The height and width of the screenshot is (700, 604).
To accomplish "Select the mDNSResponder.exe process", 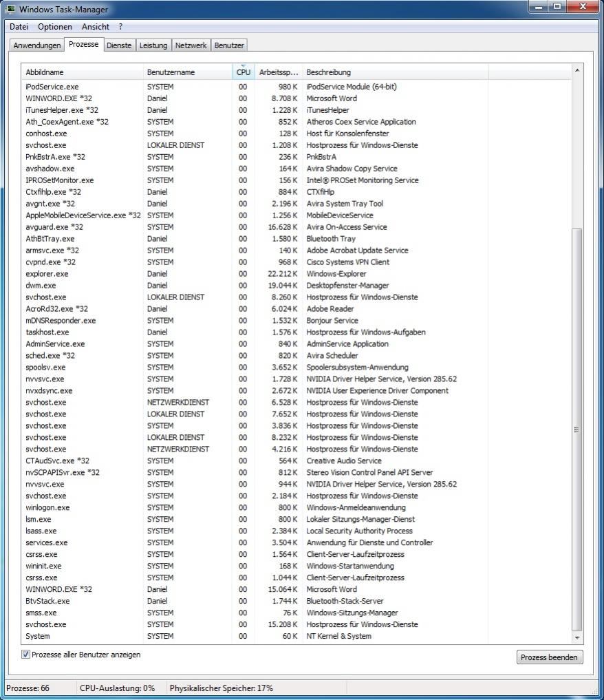I will tap(296, 321).
